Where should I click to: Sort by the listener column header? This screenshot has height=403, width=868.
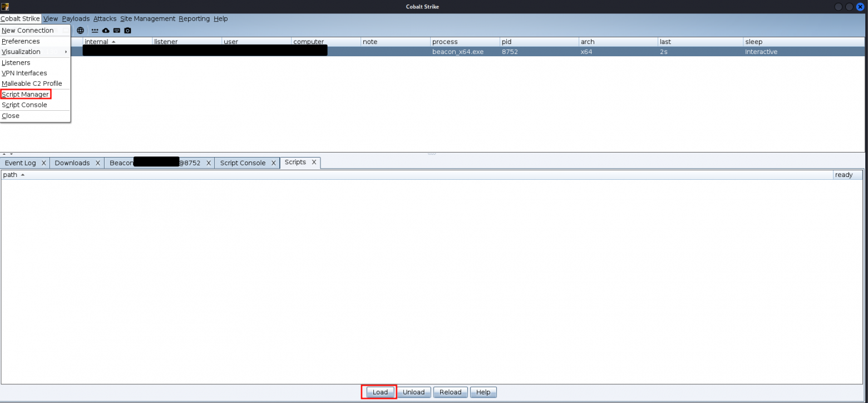click(187, 42)
